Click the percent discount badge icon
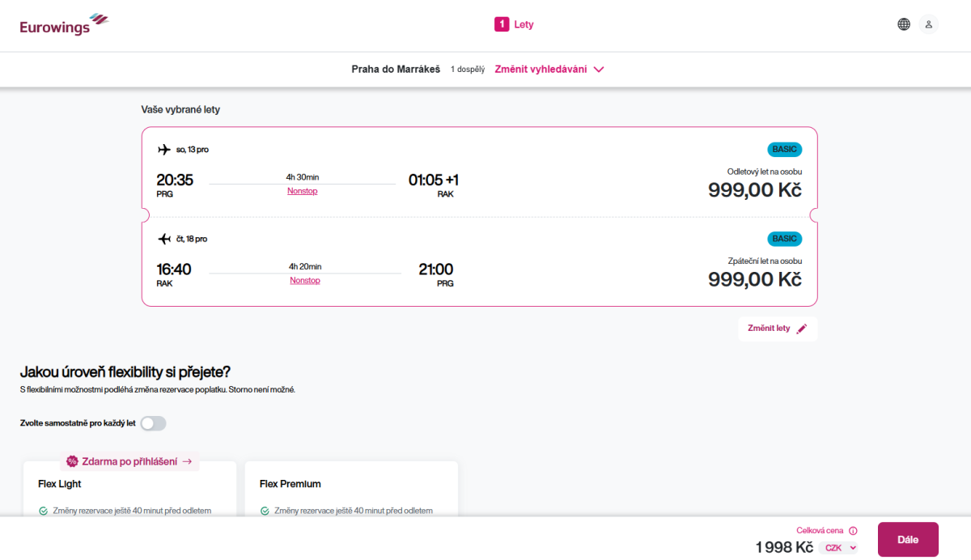The width and height of the screenshot is (971, 560). (72, 461)
